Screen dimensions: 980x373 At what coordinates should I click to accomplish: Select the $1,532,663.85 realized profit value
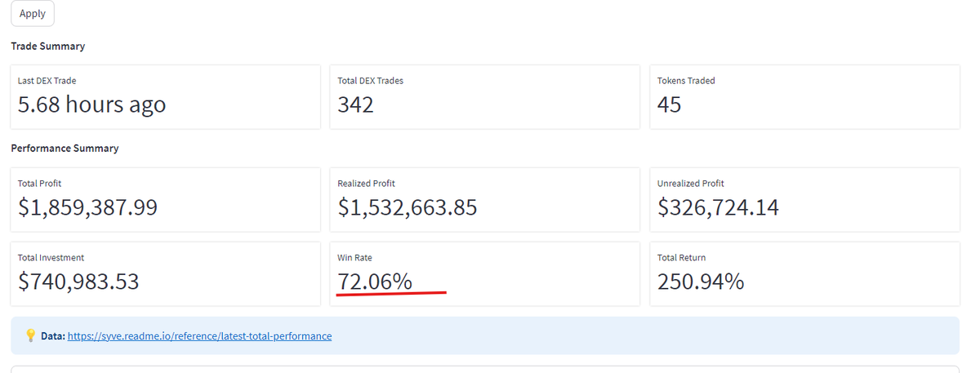pyautogui.click(x=408, y=207)
